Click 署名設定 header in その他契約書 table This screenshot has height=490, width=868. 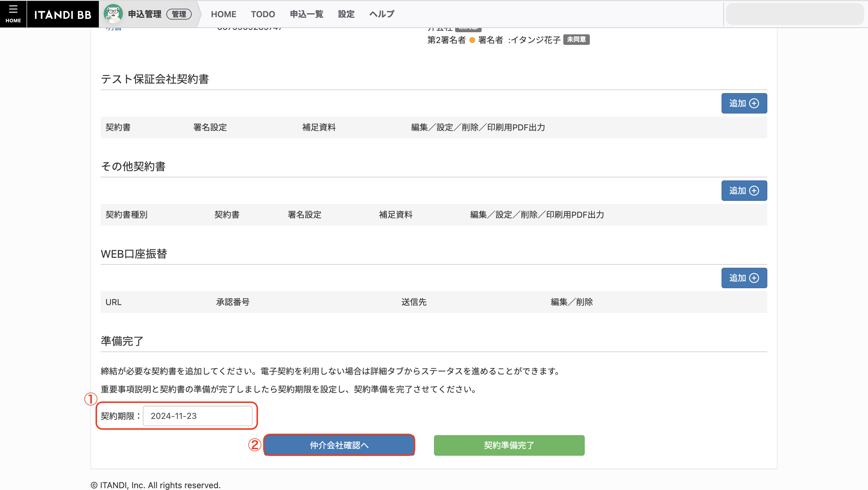pyautogui.click(x=304, y=214)
